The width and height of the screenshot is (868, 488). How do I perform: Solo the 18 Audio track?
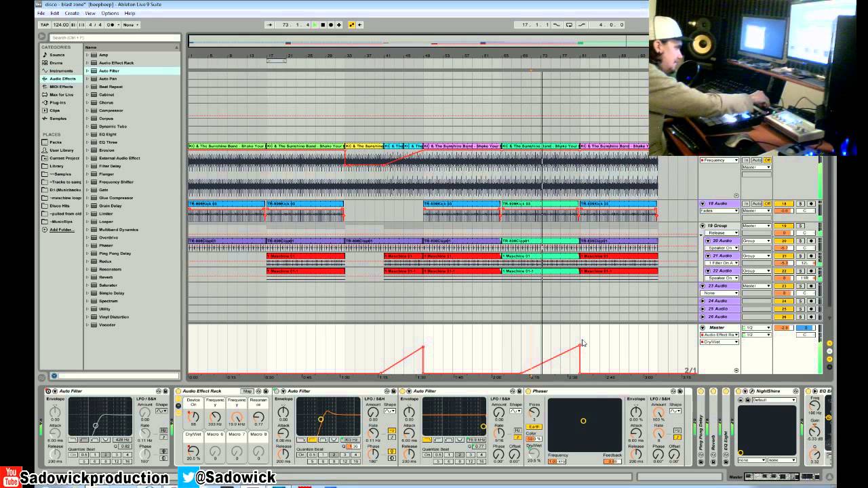coord(800,203)
